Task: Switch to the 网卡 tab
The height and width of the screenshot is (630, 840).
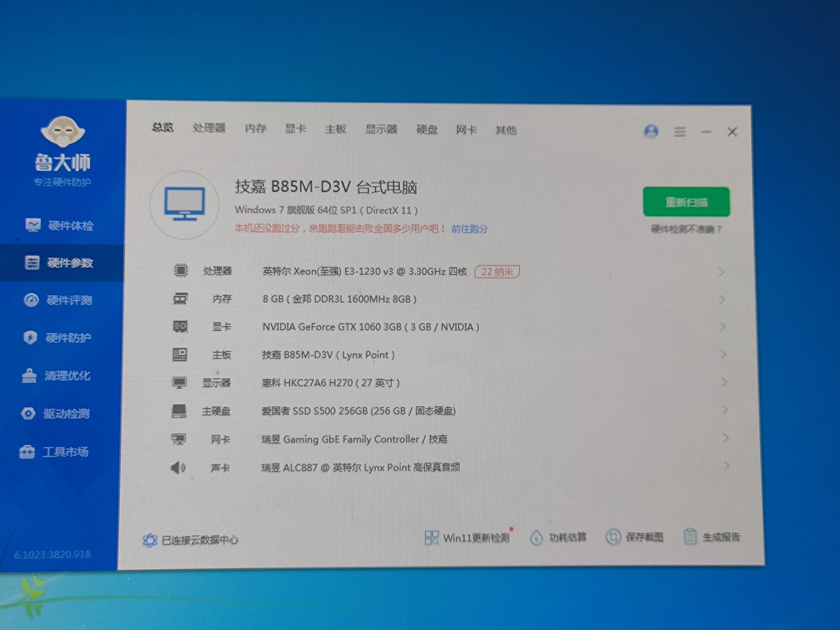Action: pyautogui.click(x=467, y=130)
